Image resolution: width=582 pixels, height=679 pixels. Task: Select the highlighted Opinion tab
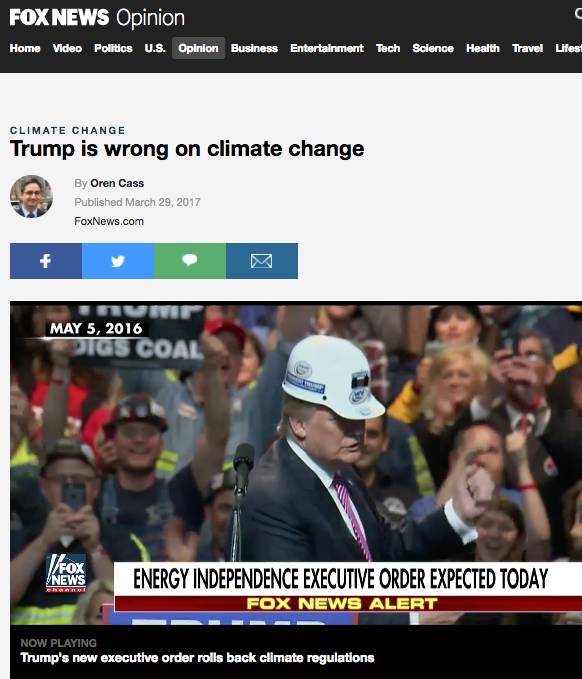[198, 48]
